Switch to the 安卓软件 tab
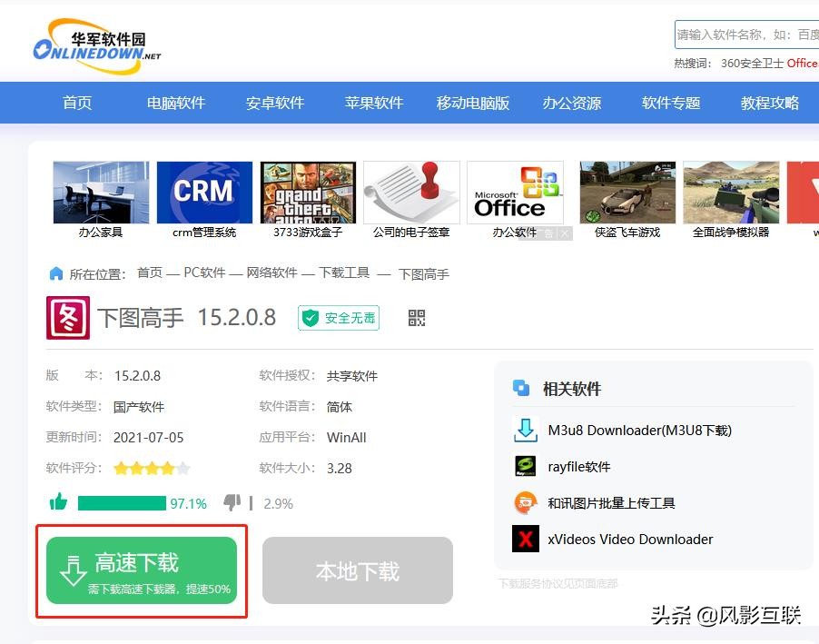This screenshot has width=819, height=644. [274, 103]
